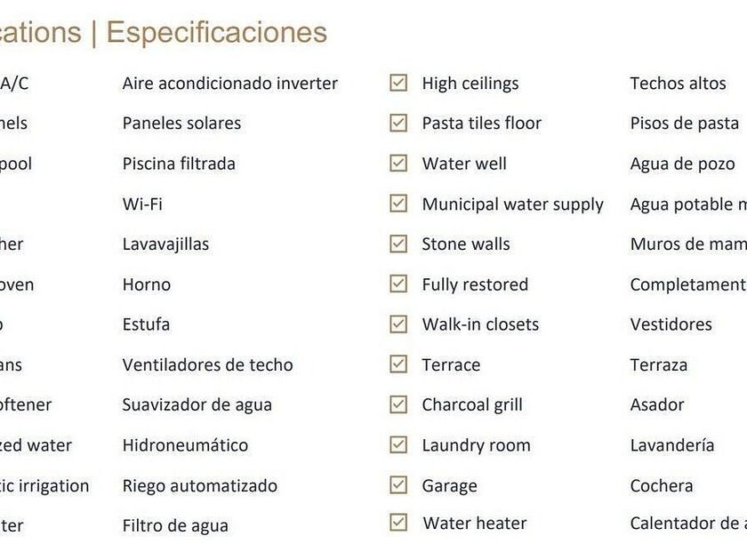Click the Piscina filtrada label
The height and width of the screenshot is (560, 747).
coord(179,164)
